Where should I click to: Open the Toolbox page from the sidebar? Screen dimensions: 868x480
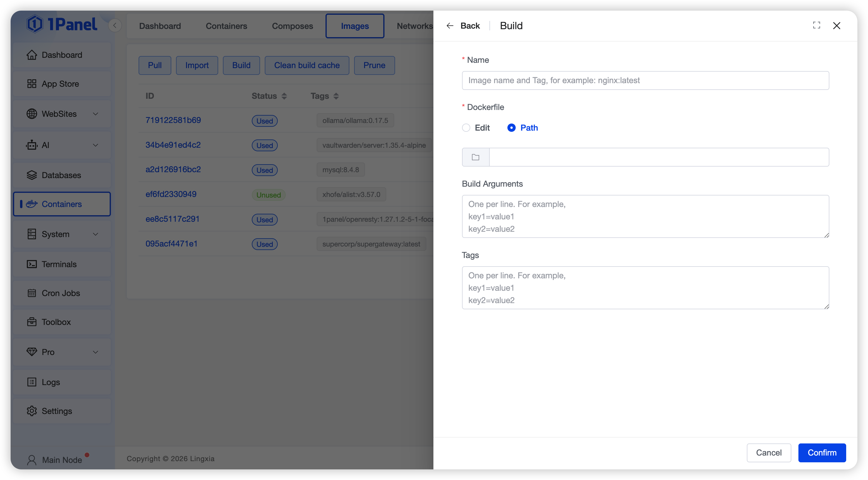click(x=56, y=322)
